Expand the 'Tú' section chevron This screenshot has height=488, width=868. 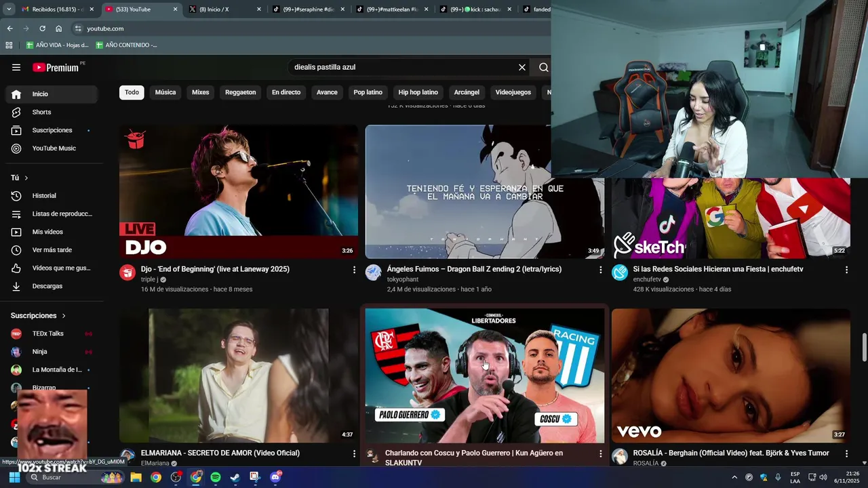point(26,178)
